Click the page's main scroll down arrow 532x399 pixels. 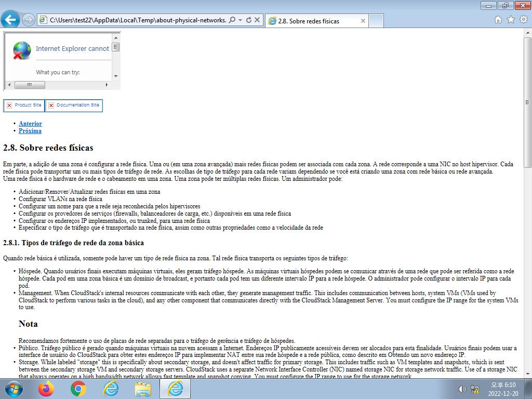tap(528, 374)
